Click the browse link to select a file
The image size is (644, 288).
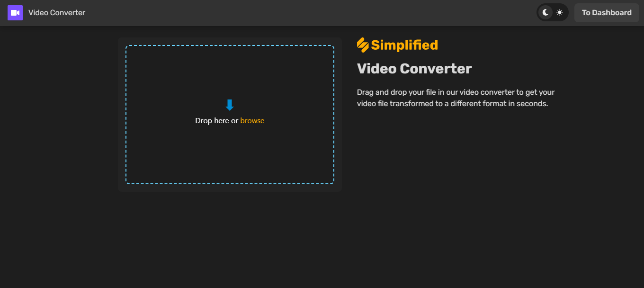click(x=252, y=120)
